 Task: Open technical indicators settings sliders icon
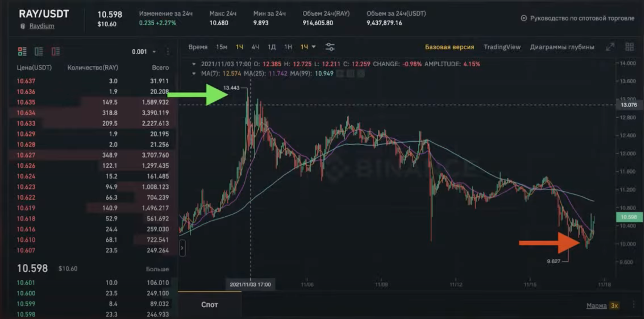pyautogui.click(x=330, y=47)
